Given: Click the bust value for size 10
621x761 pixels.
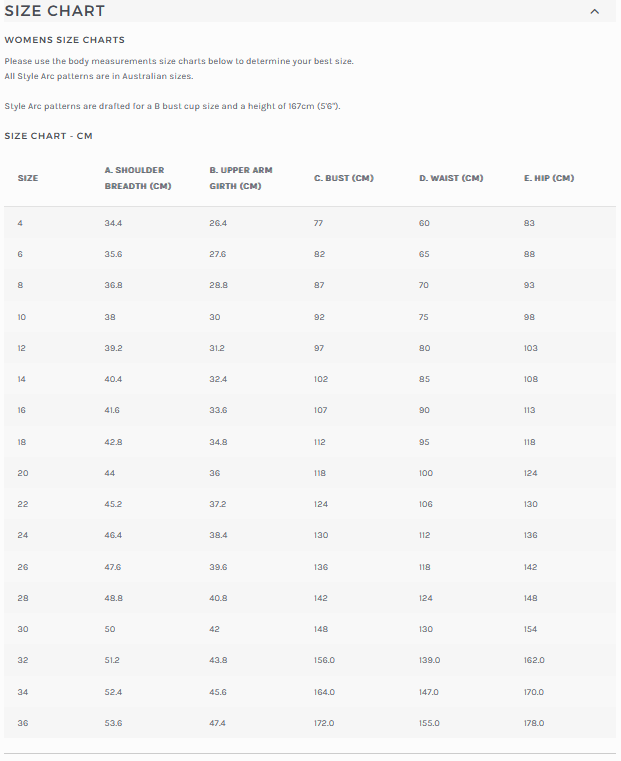Looking at the screenshot, I should (x=320, y=317).
